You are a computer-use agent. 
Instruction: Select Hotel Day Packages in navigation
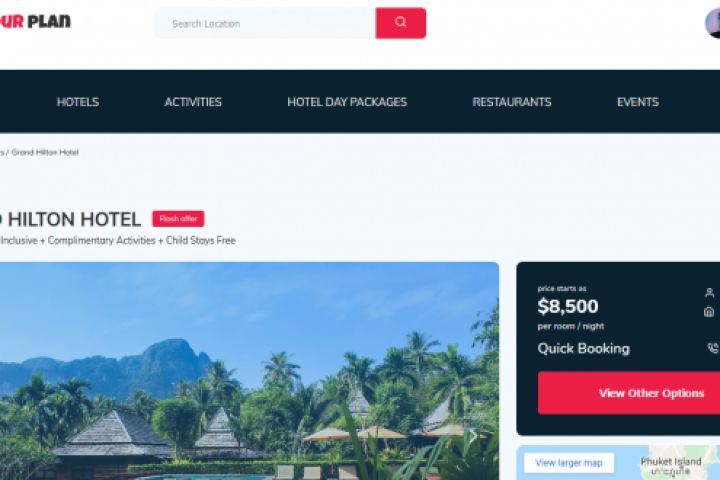pos(347,102)
